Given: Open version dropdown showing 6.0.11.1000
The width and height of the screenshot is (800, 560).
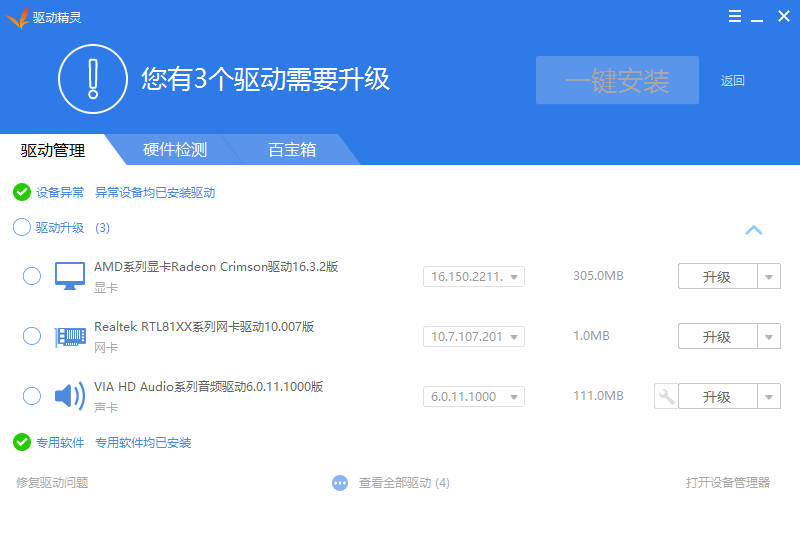Looking at the screenshot, I should click(x=474, y=396).
